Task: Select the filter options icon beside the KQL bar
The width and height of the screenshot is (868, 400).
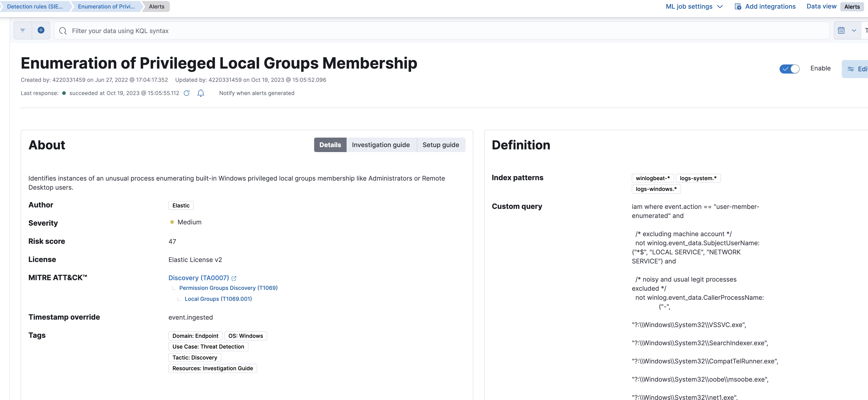Action: pos(22,30)
